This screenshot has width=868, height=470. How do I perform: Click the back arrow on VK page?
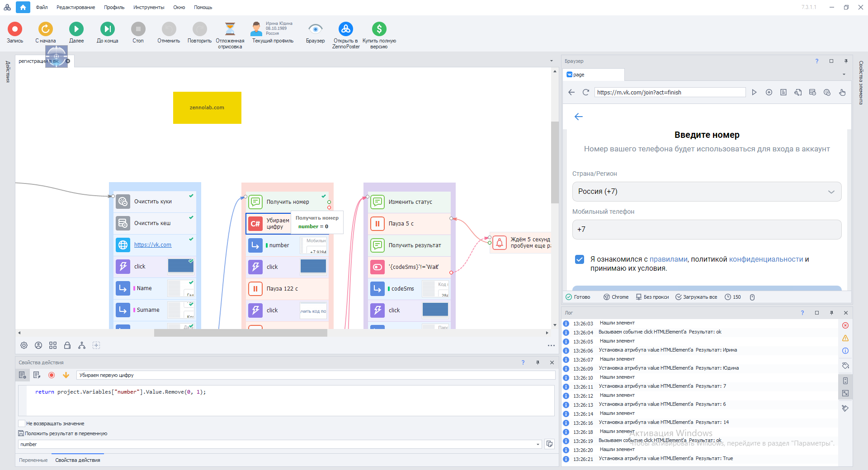(x=579, y=117)
